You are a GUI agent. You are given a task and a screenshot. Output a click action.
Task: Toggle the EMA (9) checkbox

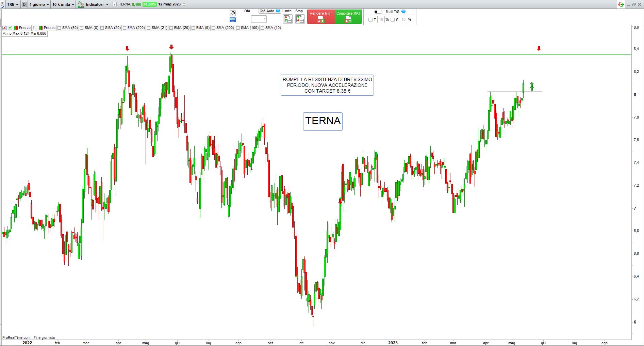[x=194, y=28]
